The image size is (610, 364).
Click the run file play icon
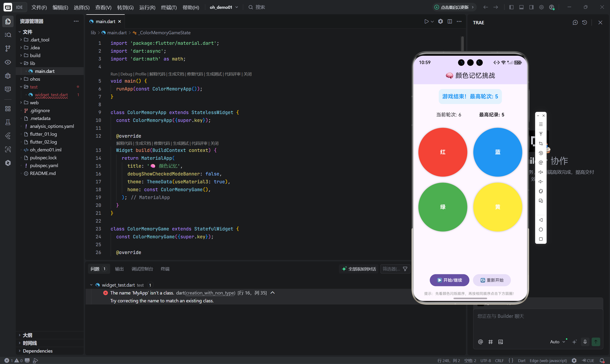(426, 22)
